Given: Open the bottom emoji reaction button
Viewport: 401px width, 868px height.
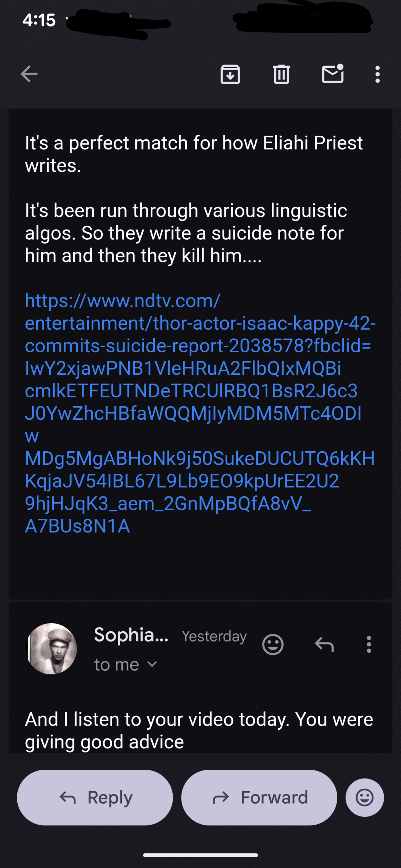Looking at the screenshot, I should pos(365,797).
